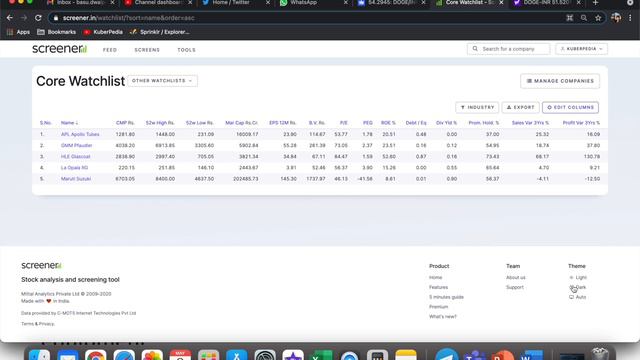Sort by Mar Cap Rs.Cr. column header
Screen dimensions: 640x360
(242, 123)
